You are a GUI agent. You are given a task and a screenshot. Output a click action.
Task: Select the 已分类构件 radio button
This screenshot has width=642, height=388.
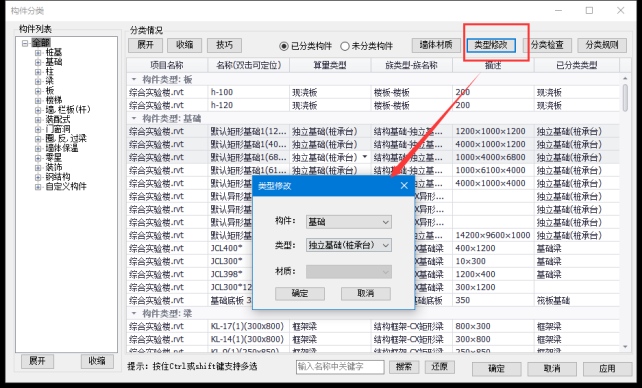[x=284, y=46]
